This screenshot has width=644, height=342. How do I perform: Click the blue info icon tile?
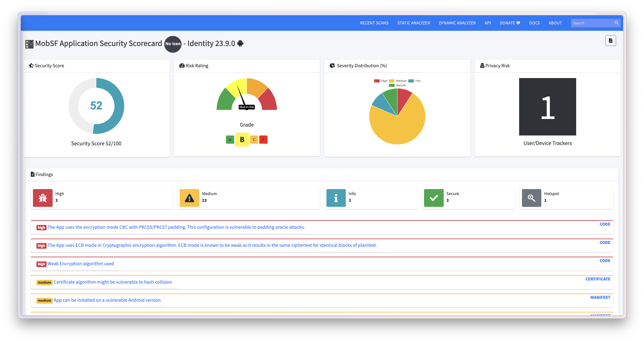tap(336, 198)
